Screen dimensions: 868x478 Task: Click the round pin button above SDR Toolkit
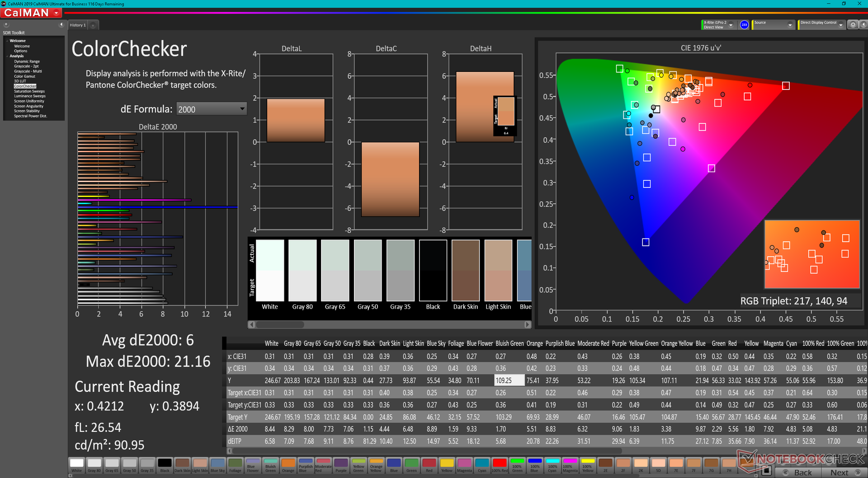6,25
